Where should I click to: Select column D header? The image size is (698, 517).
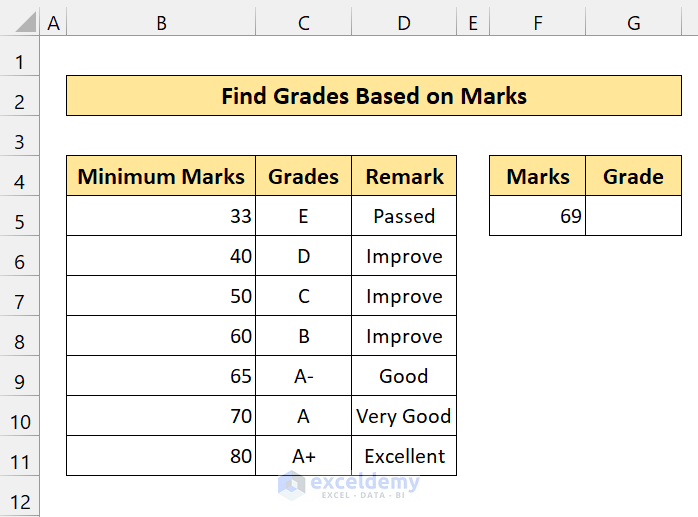(404, 22)
